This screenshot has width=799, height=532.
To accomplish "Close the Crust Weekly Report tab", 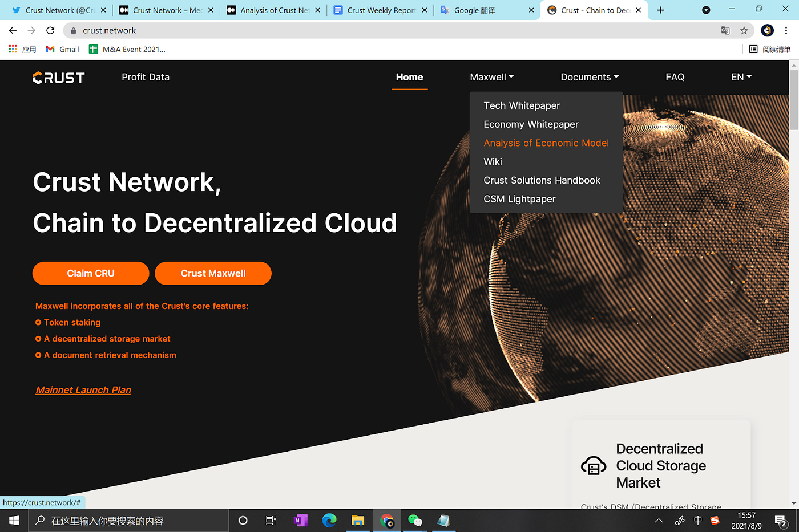I will coord(425,10).
